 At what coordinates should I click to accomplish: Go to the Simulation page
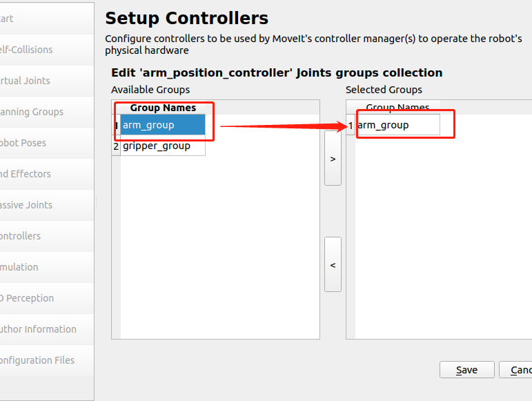click(41, 267)
